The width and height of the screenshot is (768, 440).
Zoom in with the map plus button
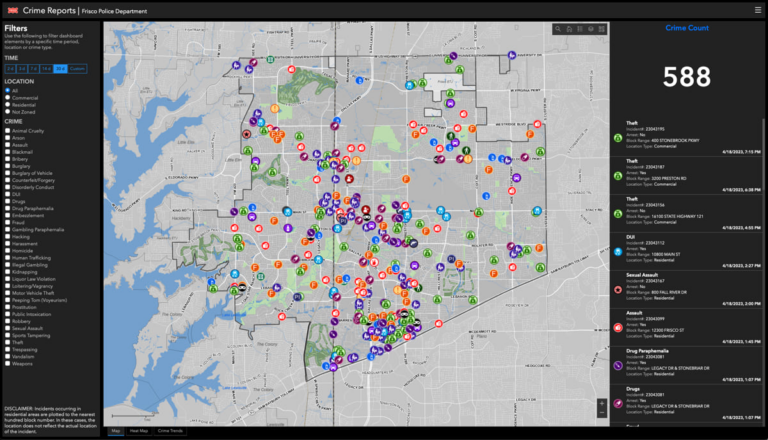[602, 404]
